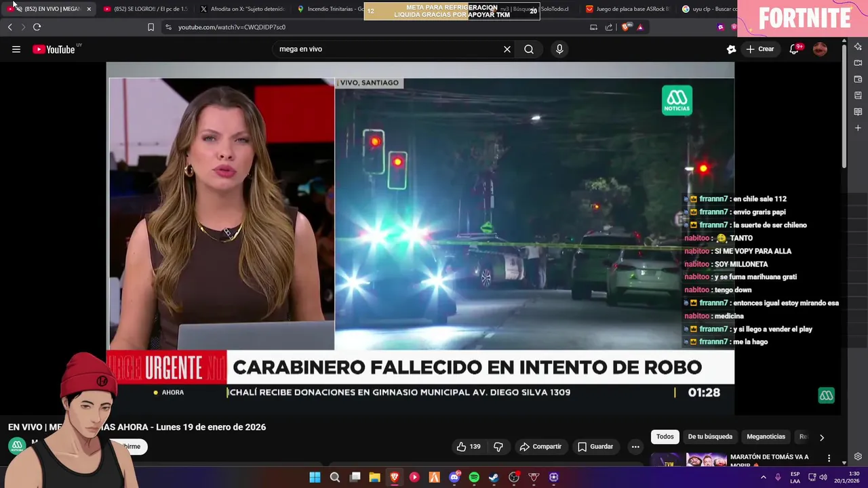868x488 pixels.
Task: Switch to 'uyu clp' Google tab
Action: pyautogui.click(x=708, y=9)
